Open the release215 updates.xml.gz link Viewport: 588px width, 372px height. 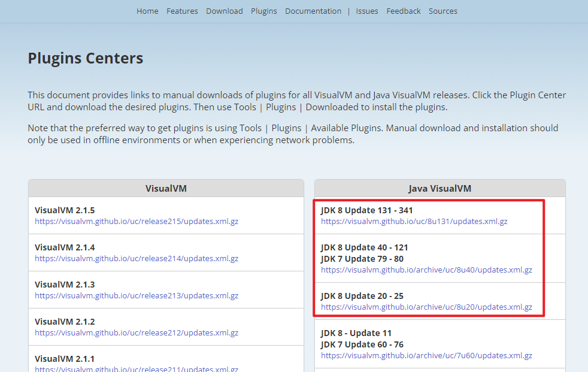pyautogui.click(x=137, y=221)
